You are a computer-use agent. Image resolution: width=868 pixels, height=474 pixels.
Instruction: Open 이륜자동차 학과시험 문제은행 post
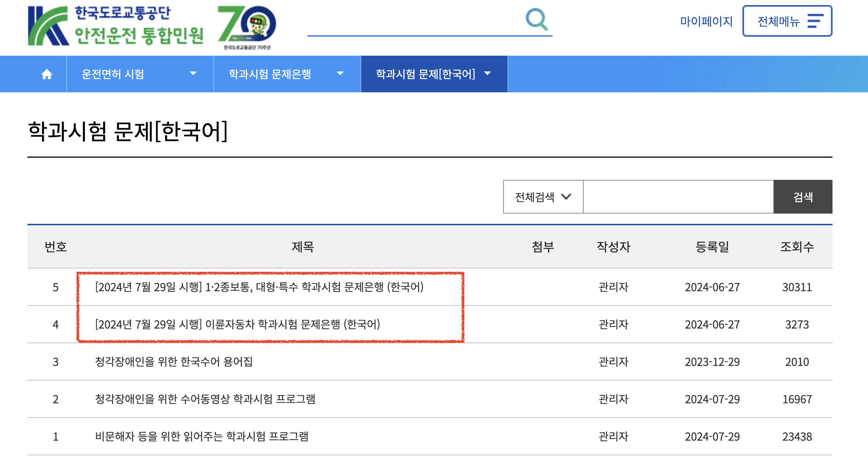click(x=237, y=325)
